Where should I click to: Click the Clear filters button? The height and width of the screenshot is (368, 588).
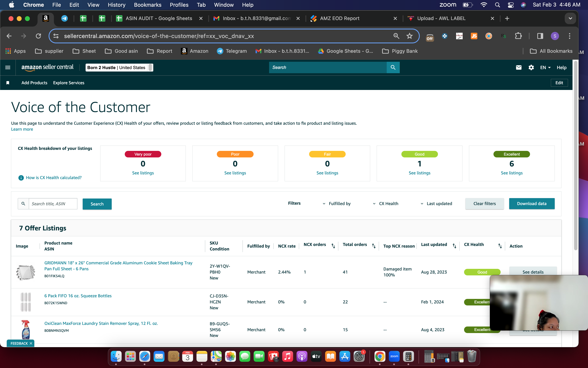(484, 203)
